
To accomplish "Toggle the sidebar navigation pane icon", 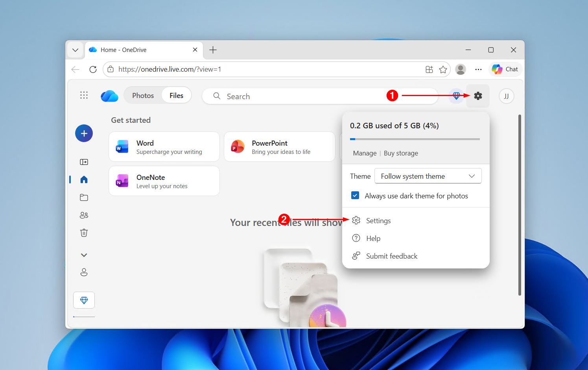I will [84, 162].
